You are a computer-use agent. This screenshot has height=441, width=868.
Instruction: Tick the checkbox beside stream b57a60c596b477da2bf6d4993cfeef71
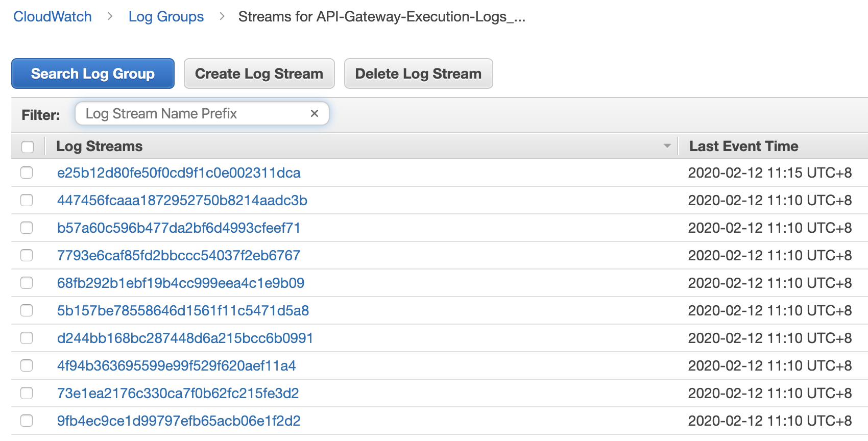tap(27, 228)
